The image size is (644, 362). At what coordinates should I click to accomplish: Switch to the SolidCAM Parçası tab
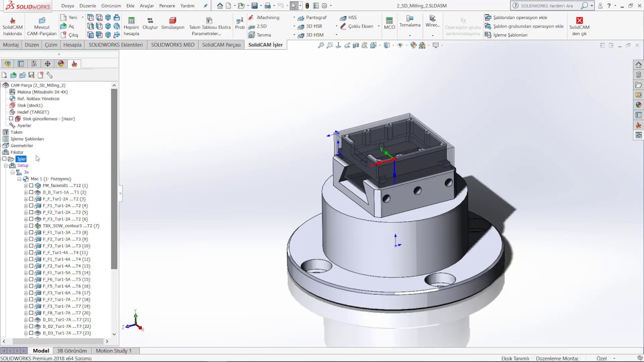pyautogui.click(x=221, y=45)
